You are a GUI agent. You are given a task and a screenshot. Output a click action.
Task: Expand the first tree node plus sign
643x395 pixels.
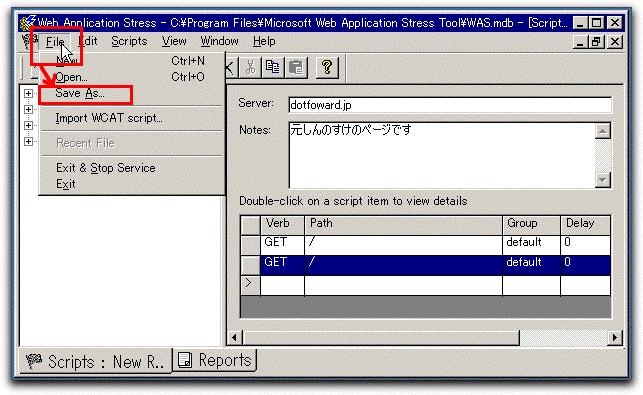(x=28, y=94)
